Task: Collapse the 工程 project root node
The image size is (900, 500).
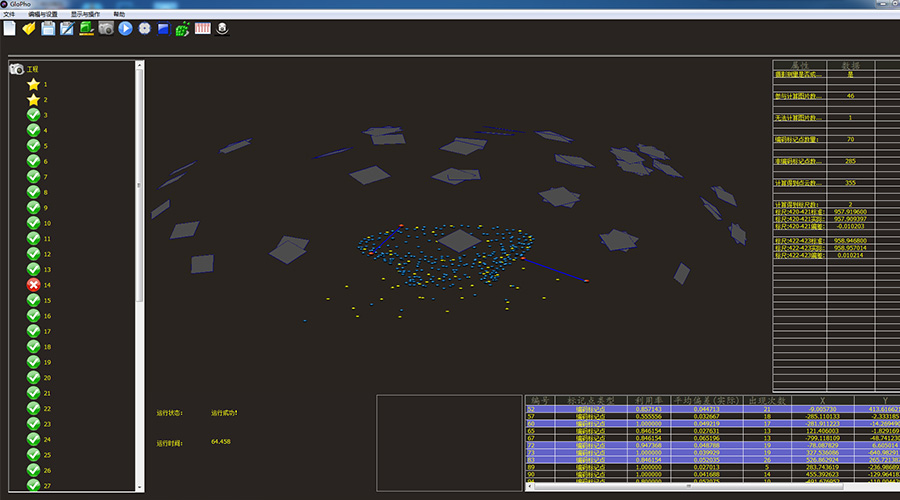Action: click(17, 69)
